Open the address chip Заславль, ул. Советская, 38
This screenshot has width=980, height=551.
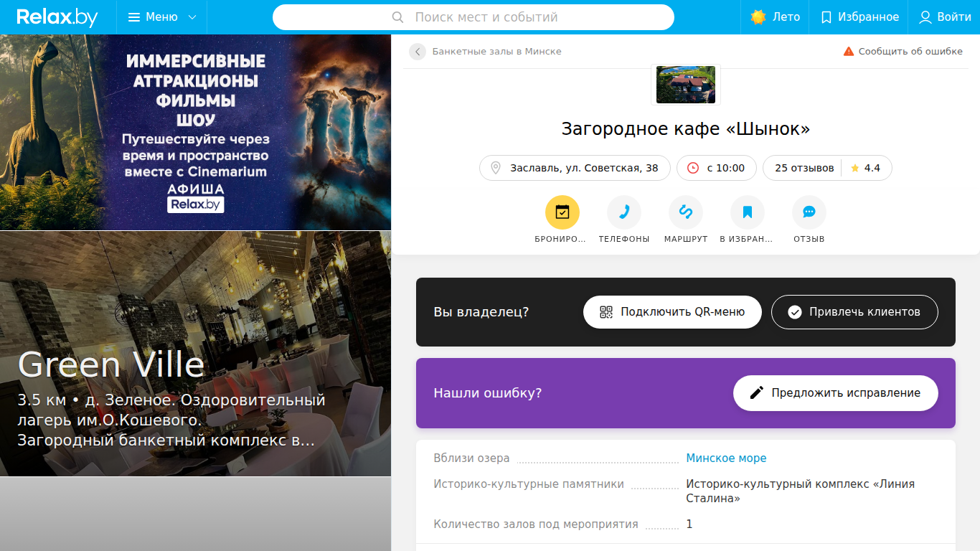click(x=575, y=168)
